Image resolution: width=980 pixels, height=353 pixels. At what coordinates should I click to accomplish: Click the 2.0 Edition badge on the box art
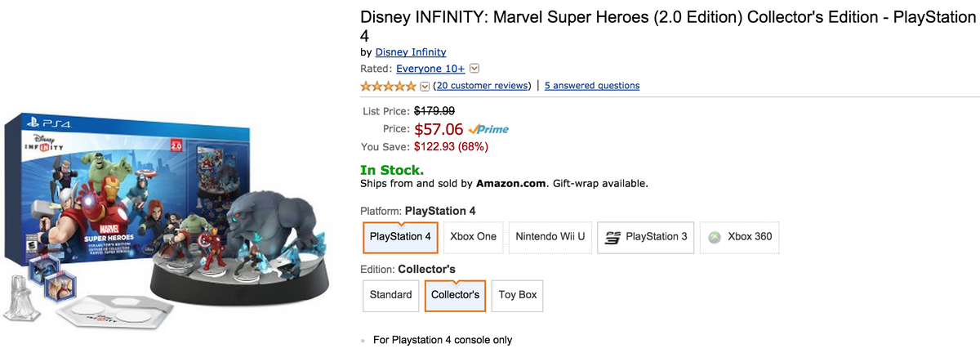(174, 144)
